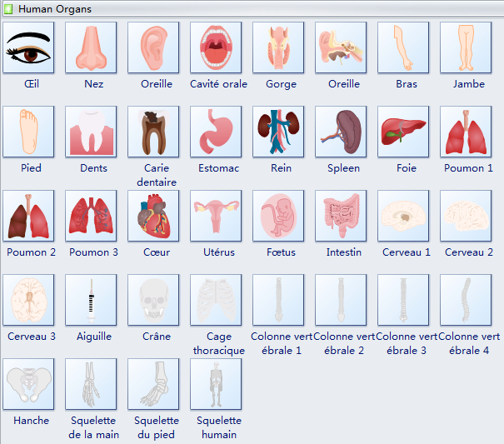504x444 pixels.
Task: Select the Rein kidneys icon
Action: (x=278, y=132)
